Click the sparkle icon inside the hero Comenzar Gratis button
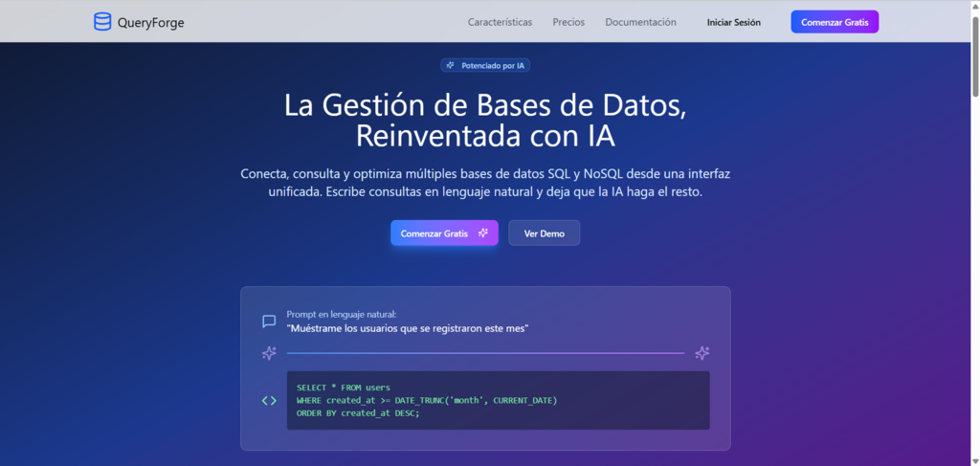980x466 pixels. pyautogui.click(x=483, y=233)
